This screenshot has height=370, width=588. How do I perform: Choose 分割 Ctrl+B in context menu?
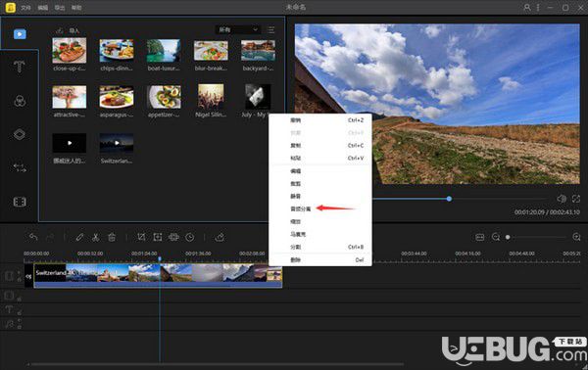[x=320, y=248]
